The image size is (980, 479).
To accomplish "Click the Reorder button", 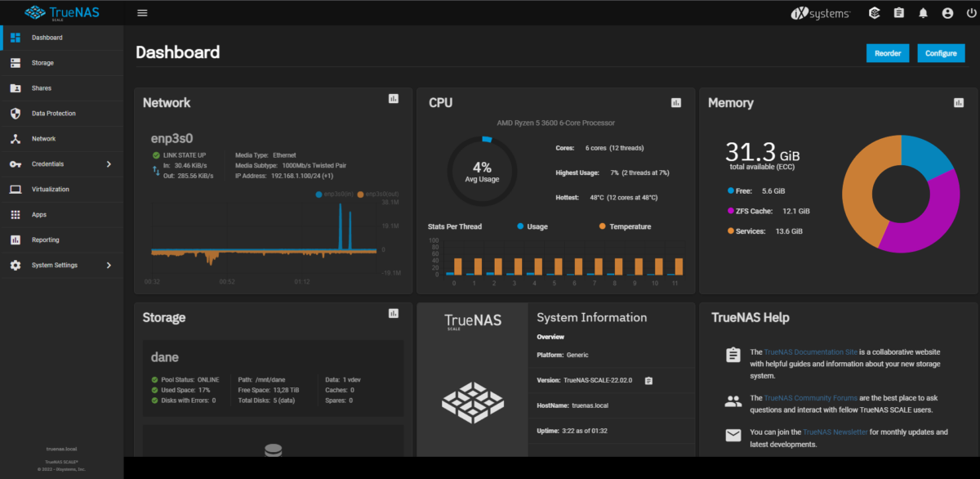I will (x=887, y=53).
